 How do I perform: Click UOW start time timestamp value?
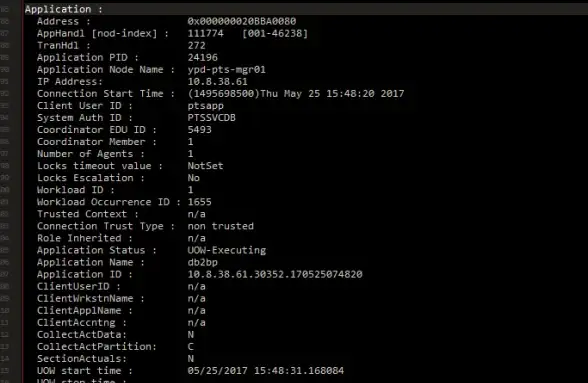(266, 371)
